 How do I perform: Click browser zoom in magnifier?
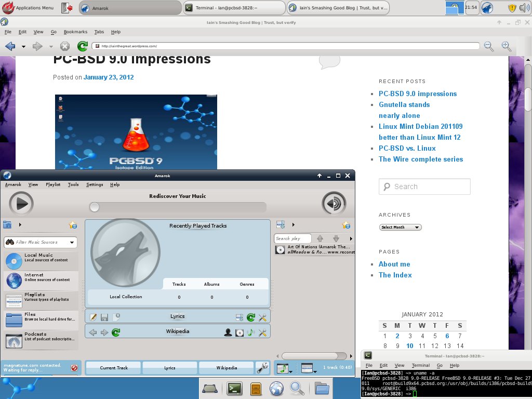[507, 46]
